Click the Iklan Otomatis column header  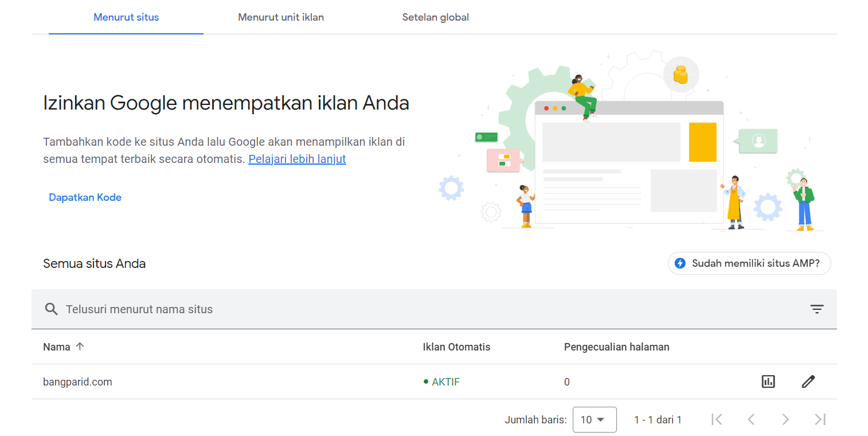(457, 347)
